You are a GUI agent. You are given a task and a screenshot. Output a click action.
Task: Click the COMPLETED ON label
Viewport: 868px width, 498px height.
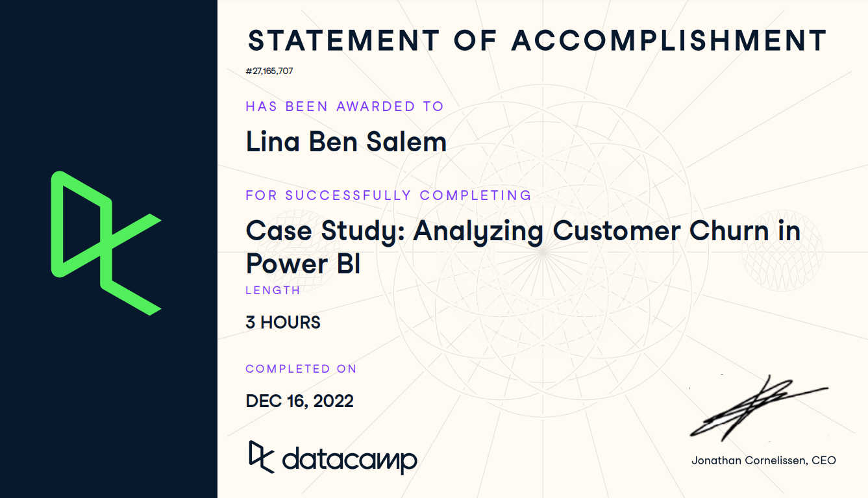[301, 369]
